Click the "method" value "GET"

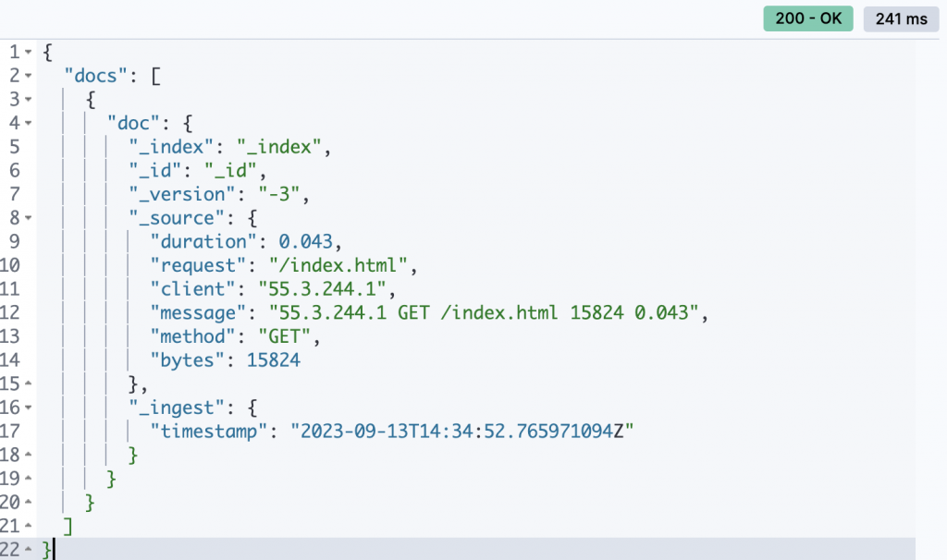(285, 336)
